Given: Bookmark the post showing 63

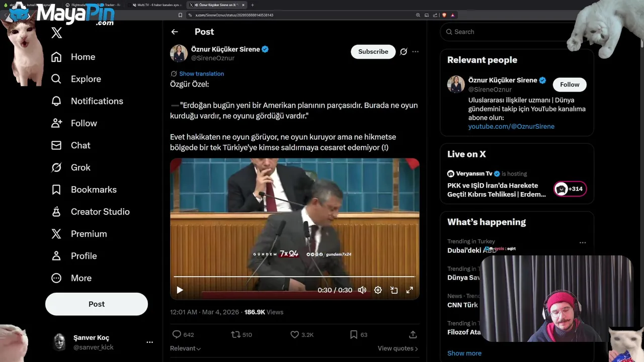Looking at the screenshot, I should coord(354,334).
